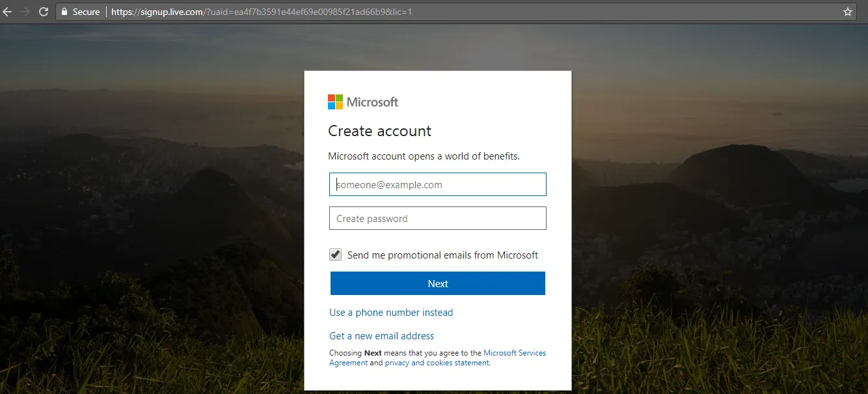
Task: Click the Create account heading
Action: [380, 131]
